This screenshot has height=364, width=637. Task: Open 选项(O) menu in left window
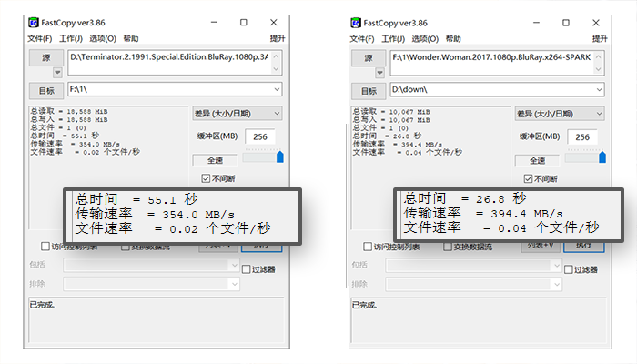pos(103,38)
